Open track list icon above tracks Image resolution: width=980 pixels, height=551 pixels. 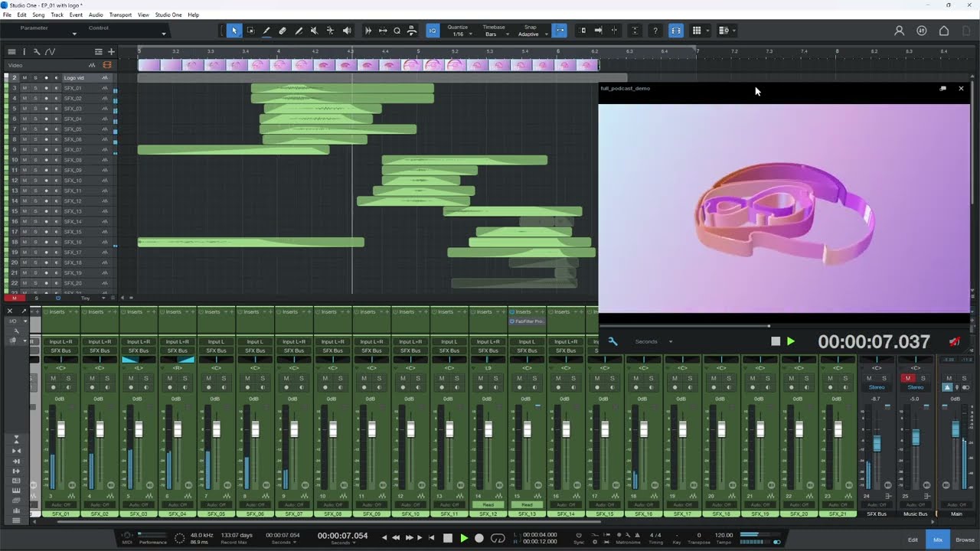(11, 52)
